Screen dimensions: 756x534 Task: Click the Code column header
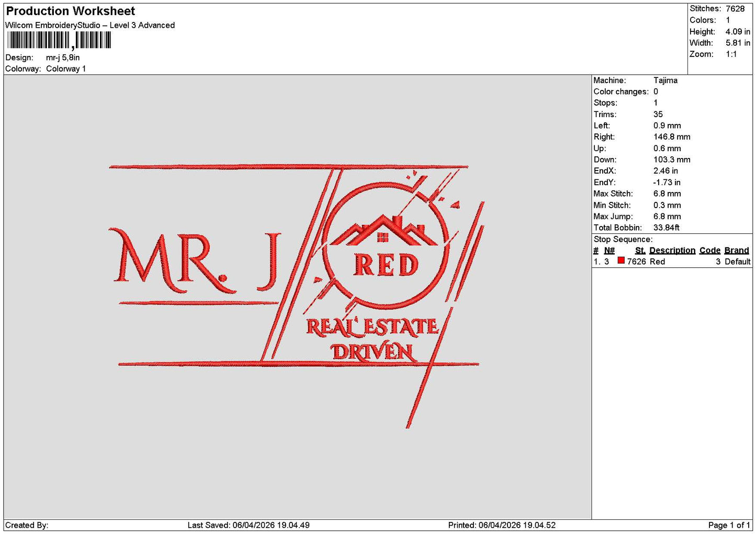coord(710,251)
